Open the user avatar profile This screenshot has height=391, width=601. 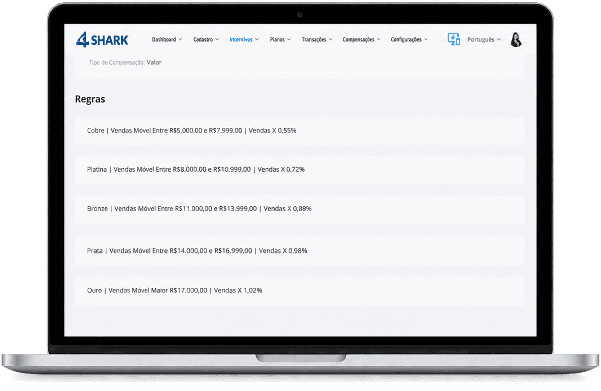[516, 39]
